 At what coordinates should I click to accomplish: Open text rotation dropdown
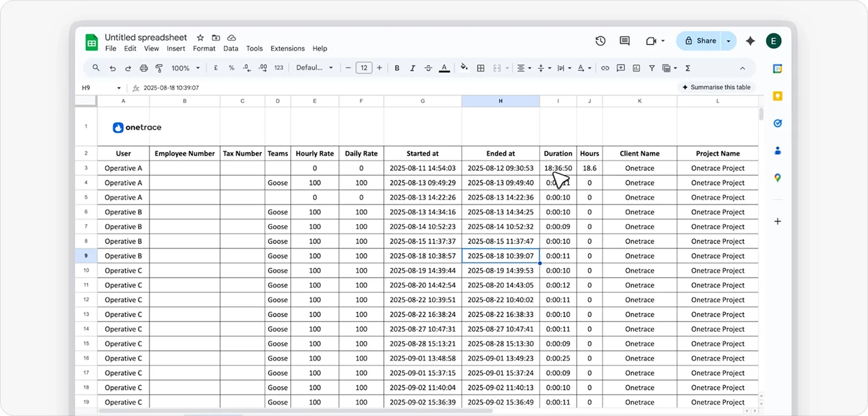584,68
